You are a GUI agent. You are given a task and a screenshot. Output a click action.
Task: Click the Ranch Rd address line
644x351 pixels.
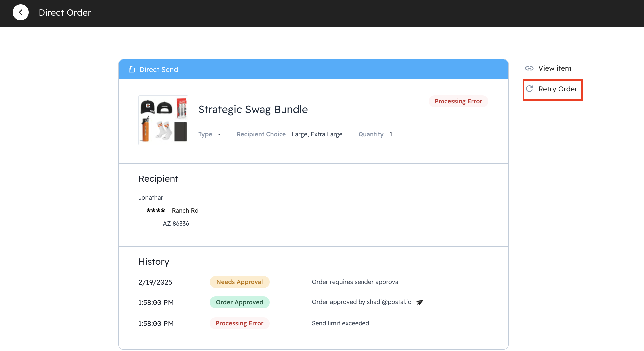(x=185, y=211)
